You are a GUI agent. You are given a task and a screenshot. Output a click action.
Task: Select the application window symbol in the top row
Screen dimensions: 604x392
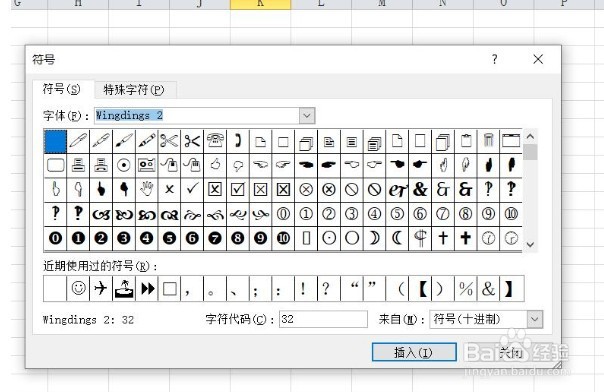click(511, 141)
